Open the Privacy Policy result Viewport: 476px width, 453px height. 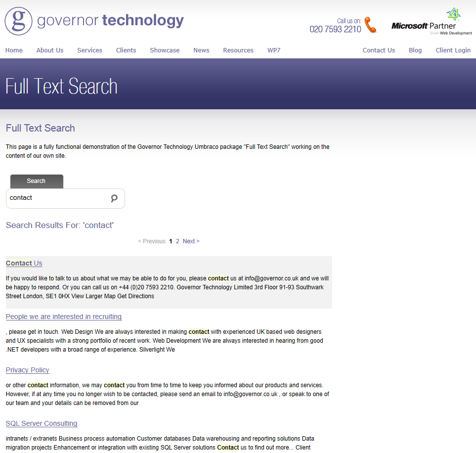27,370
